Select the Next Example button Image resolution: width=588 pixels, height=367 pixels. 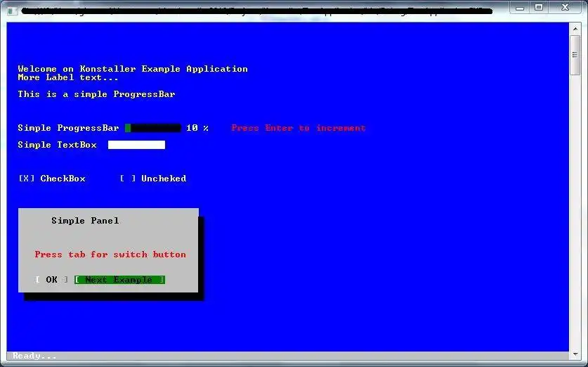point(119,280)
